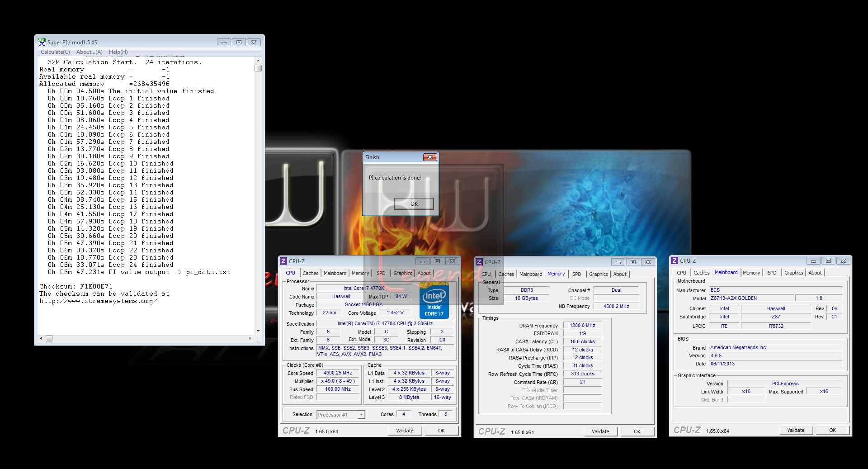Select Caches tab in the CPU-Z Memory window
868x469 pixels.
[506, 274]
